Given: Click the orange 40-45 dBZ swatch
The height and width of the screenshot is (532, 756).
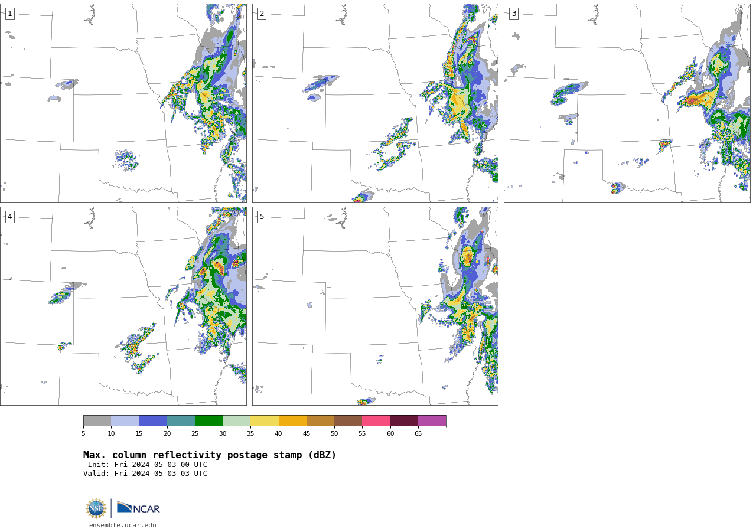Looking at the screenshot, I should point(292,420).
